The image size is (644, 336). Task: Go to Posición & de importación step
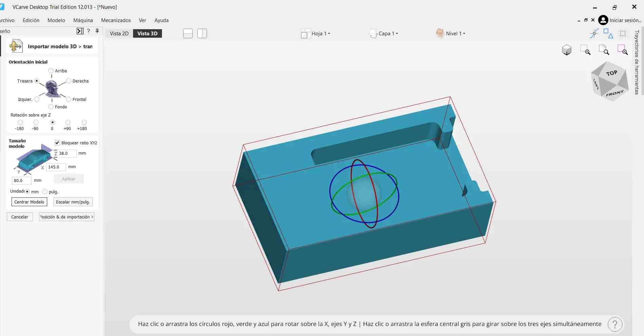coord(67,217)
